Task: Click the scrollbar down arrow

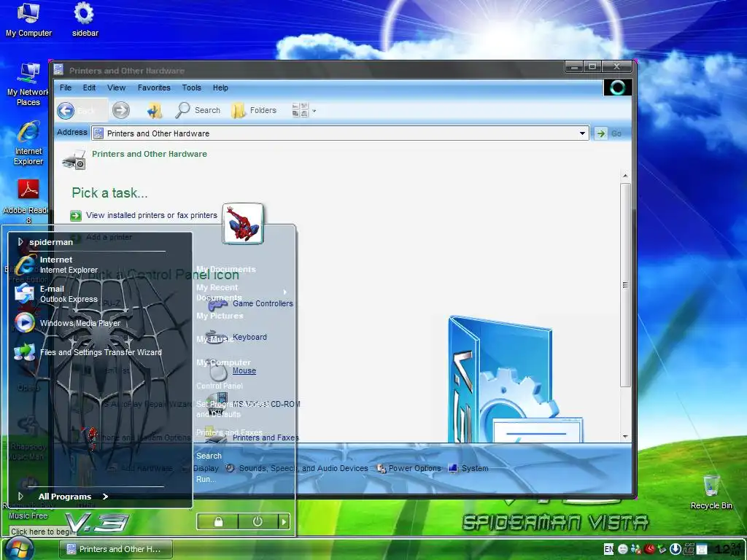Action: coord(625,436)
